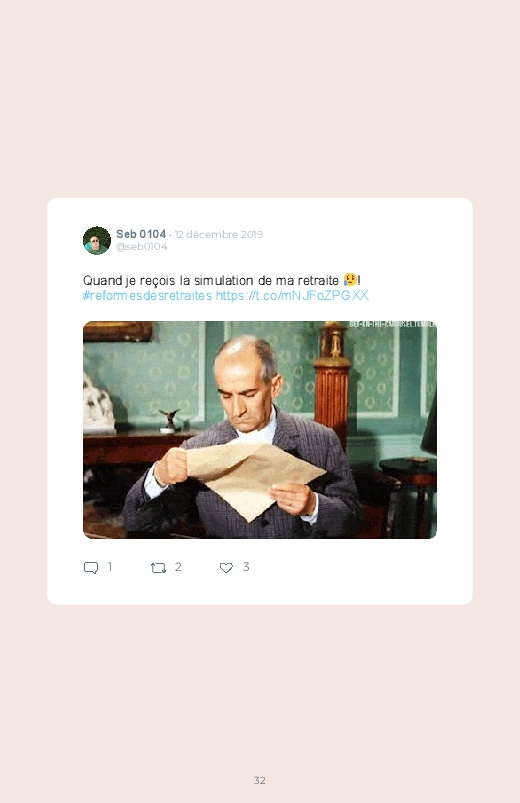Click the crying emoji in tweet text
This screenshot has width=520, height=803.
(350, 280)
